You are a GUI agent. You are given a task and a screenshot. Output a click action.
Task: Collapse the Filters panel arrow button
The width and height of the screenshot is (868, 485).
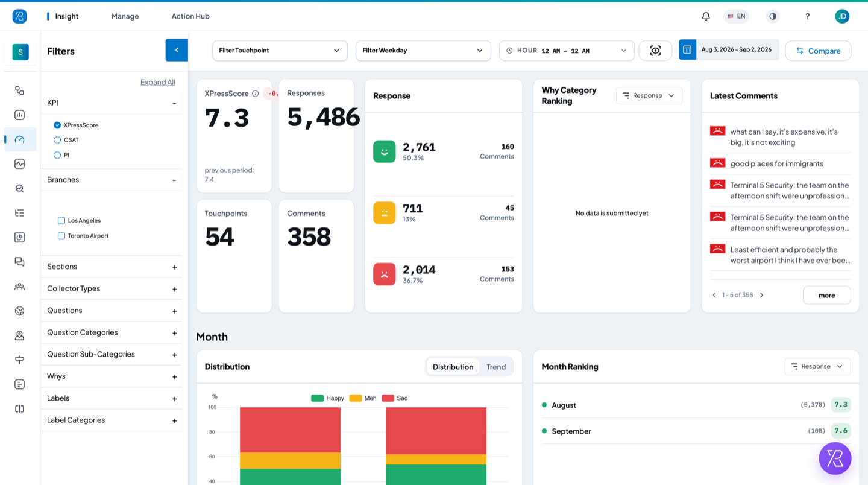(x=177, y=50)
